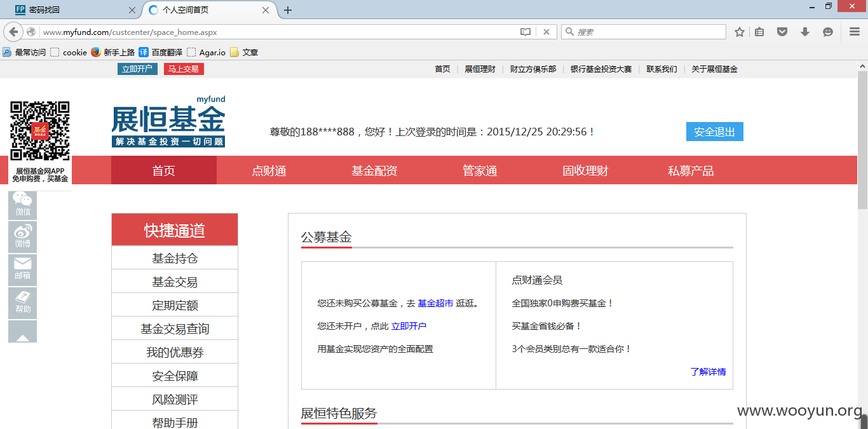Open 基金持仓 in quick menu
This screenshot has height=429, width=868.
point(175,258)
